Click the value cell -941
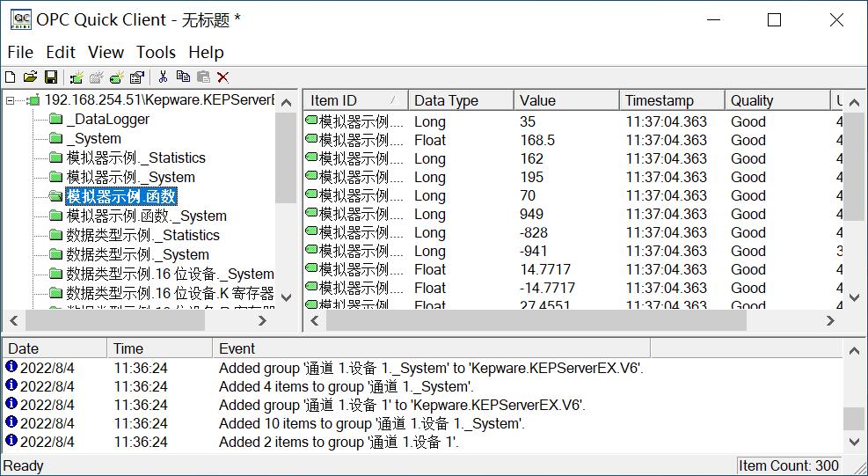 click(534, 251)
